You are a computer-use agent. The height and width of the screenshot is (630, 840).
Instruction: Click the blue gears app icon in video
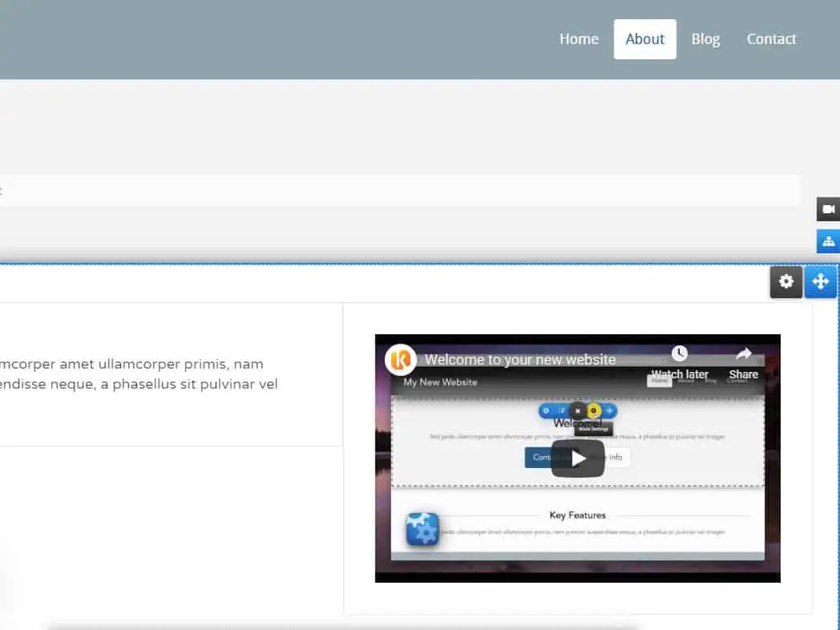pos(422,529)
